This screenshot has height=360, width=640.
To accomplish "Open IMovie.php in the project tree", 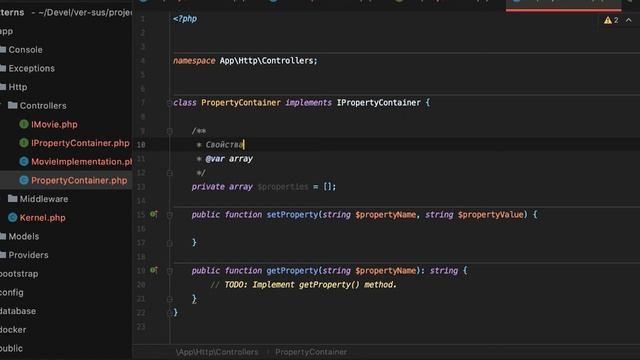I will point(54,124).
